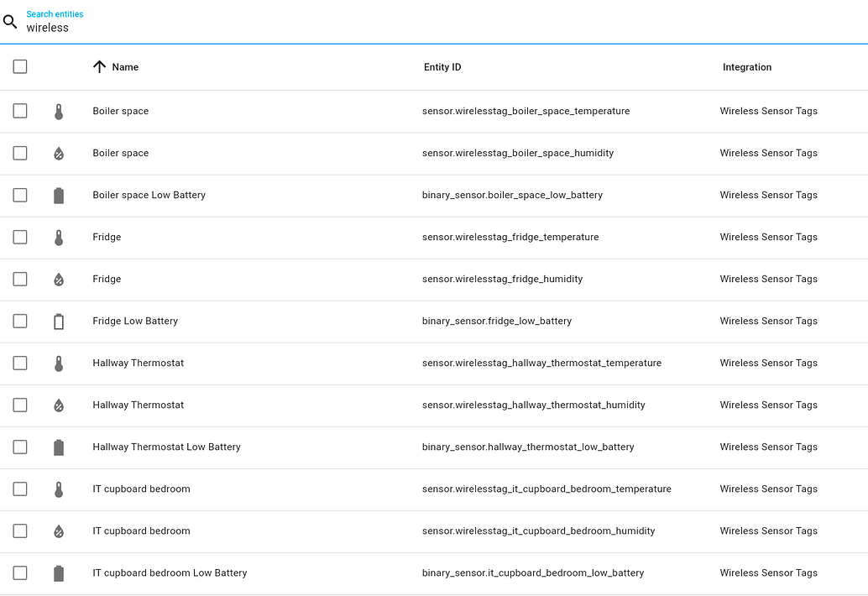Click the search magnifier icon
Viewport: 868px width, 596px height.
pyautogui.click(x=10, y=22)
